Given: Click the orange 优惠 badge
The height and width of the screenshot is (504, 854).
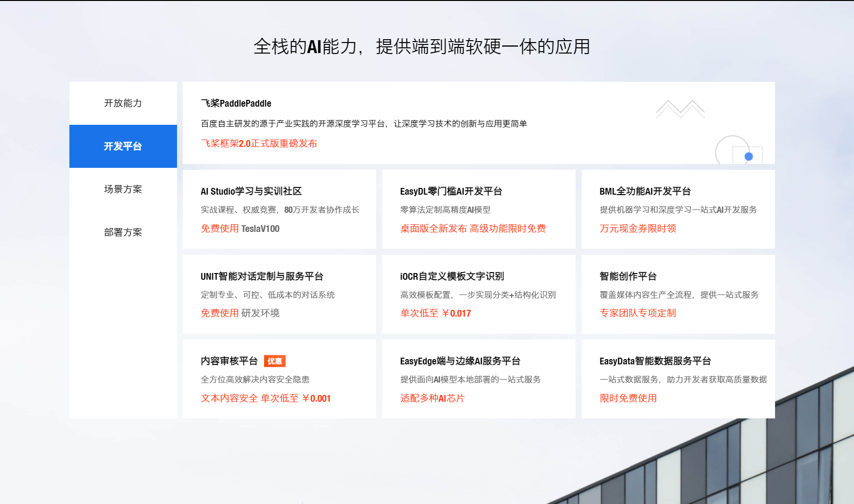Looking at the screenshot, I should point(275,361).
